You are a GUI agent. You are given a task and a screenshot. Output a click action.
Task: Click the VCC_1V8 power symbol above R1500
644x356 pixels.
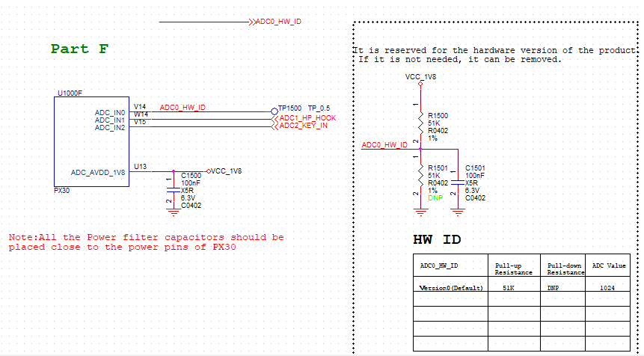pyautogui.click(x=420, y=85)
